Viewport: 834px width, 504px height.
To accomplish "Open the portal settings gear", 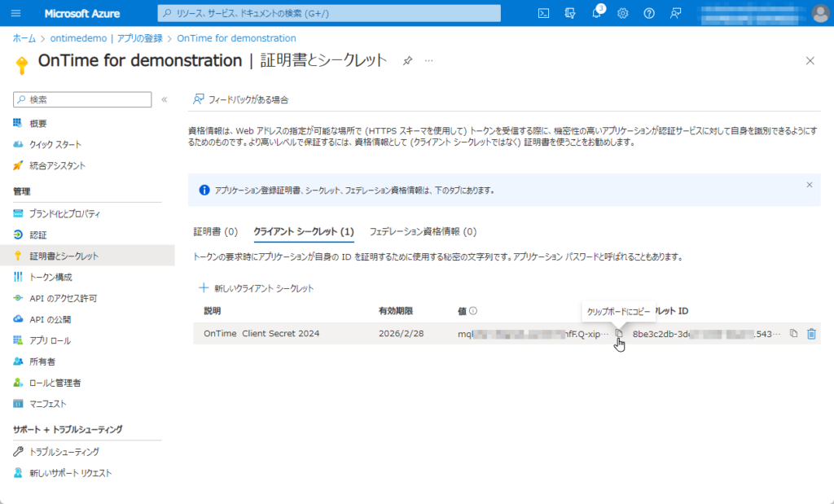I will (x=623, y=13).
